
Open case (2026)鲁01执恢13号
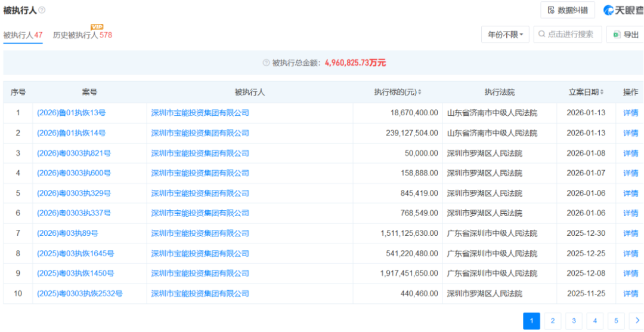(x=71, y=113)
